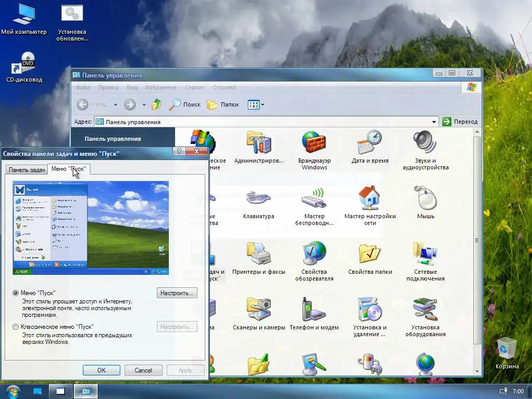The image size is (532, 399).
Task: Open the Вид menu
Action: point(132,87)
